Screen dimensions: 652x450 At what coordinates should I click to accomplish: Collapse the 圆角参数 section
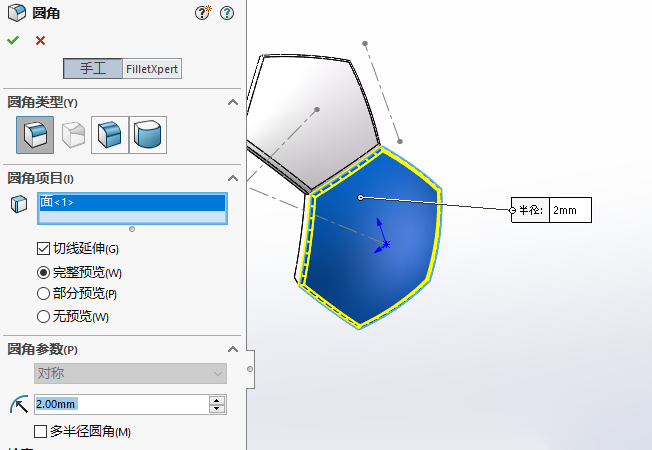233,349
